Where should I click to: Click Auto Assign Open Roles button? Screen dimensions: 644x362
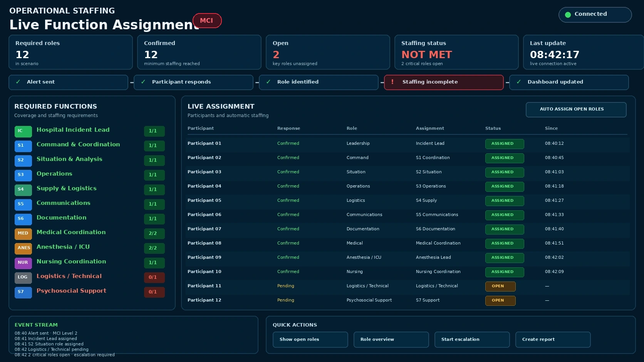[576, 110]
